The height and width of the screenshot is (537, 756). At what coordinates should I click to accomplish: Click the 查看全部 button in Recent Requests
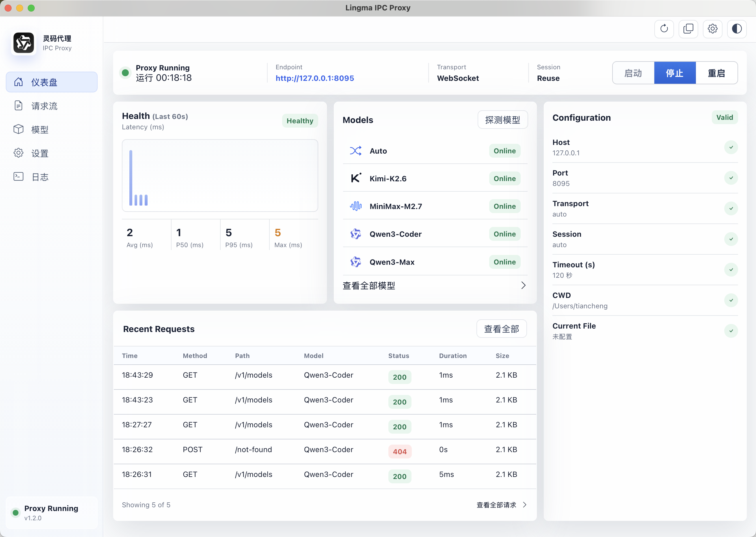(501, 329)
